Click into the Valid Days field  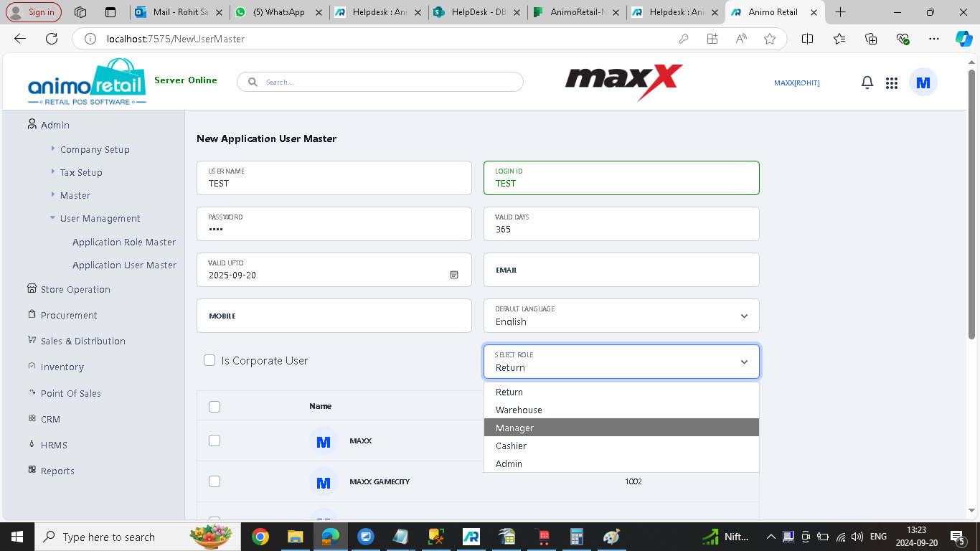tap(621, 224)
